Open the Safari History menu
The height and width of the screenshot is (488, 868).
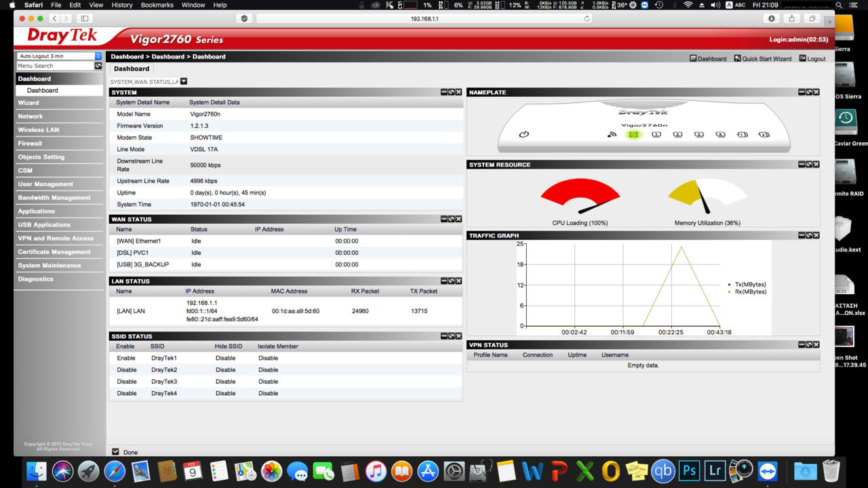pyautogui.click(x=122, y=5)
